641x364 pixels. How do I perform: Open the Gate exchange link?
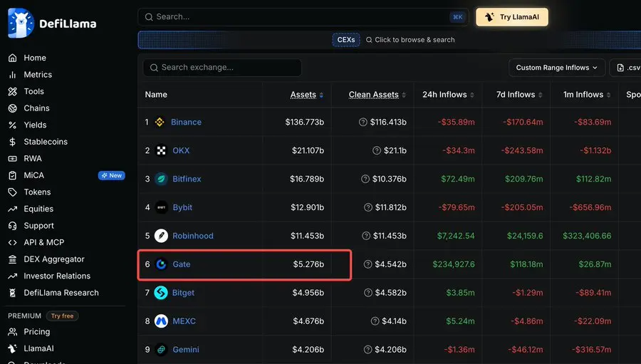click(x=182, y=264)
